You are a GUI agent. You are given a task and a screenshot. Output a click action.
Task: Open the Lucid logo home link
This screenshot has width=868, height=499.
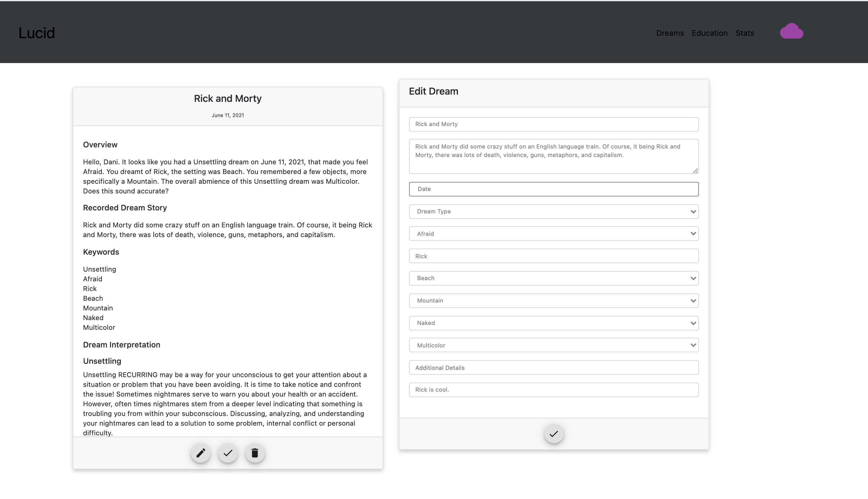[37, 33]
